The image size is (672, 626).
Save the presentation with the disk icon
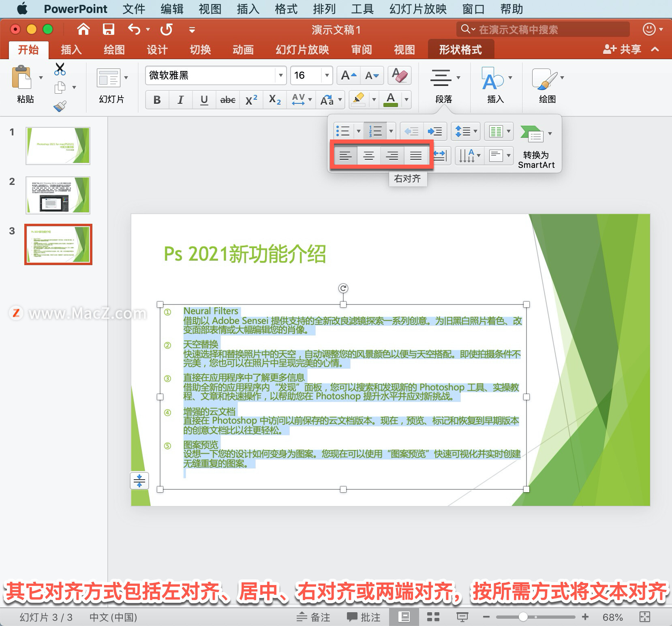pos(108,29)
